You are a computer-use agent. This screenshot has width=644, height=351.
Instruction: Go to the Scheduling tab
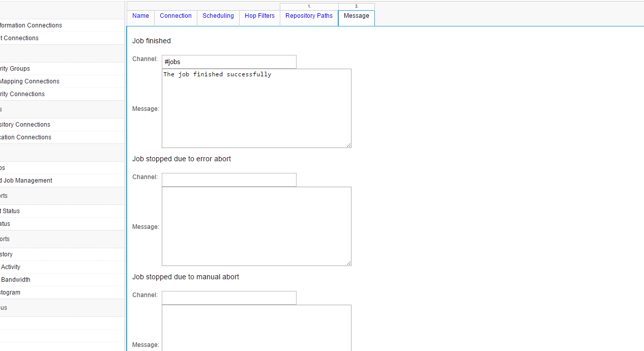point(218,16)
